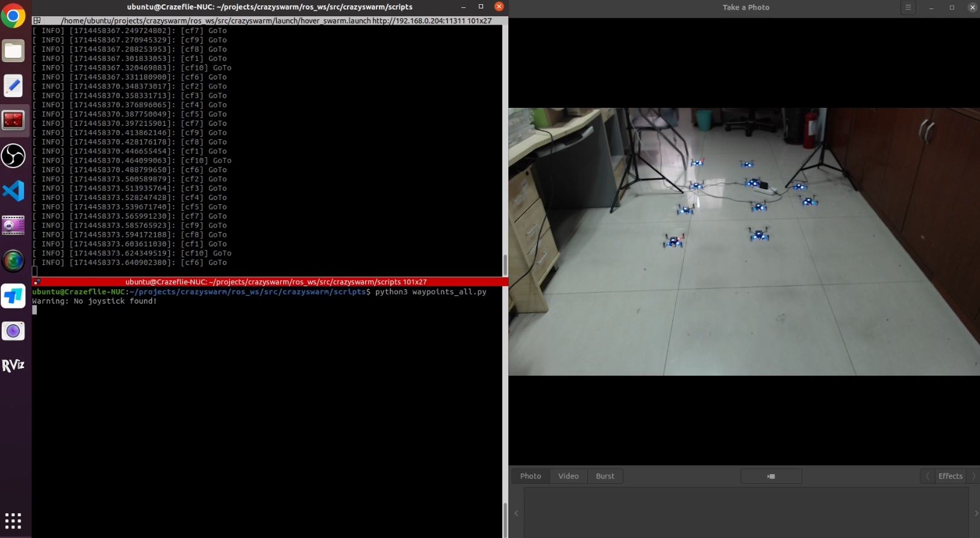The image size is (980, 538).
Task: Click the group icon on red scripts titlebar
Action: pyautogui.click(x=37, y=281)
